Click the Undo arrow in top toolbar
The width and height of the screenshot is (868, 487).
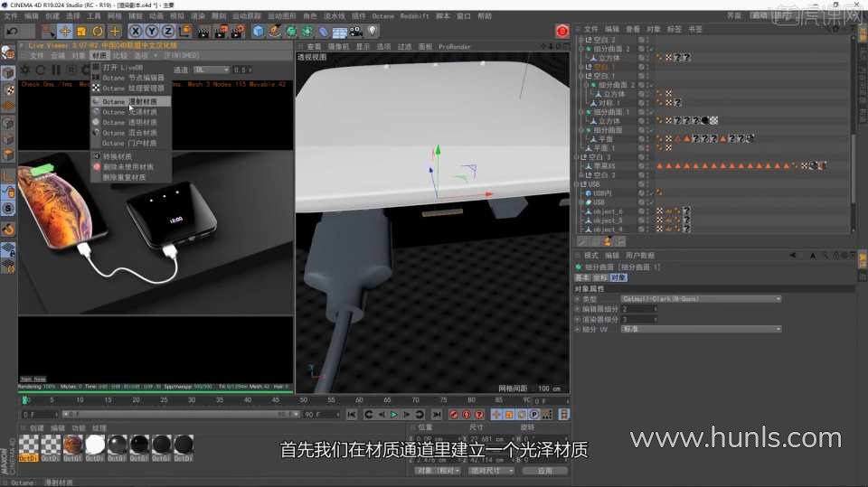(x=12, y=32)
